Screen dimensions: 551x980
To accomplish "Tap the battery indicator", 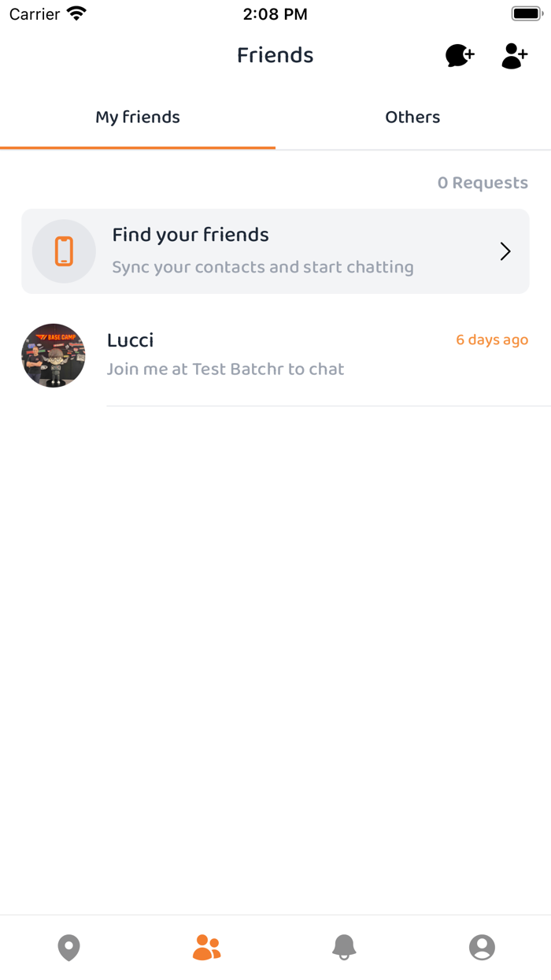I will 526,12.
